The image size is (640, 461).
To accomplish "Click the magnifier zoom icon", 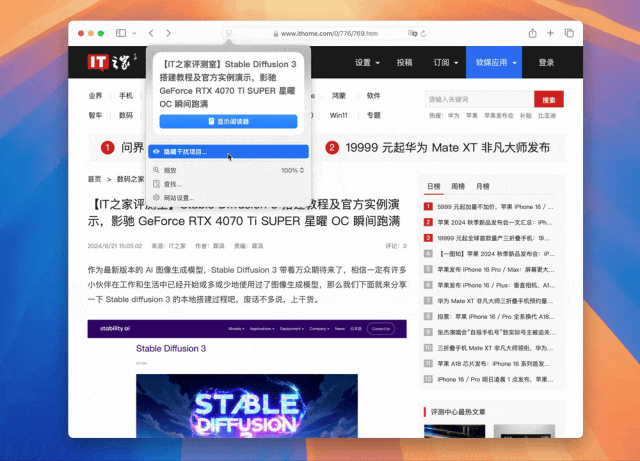I will [156, 170].
